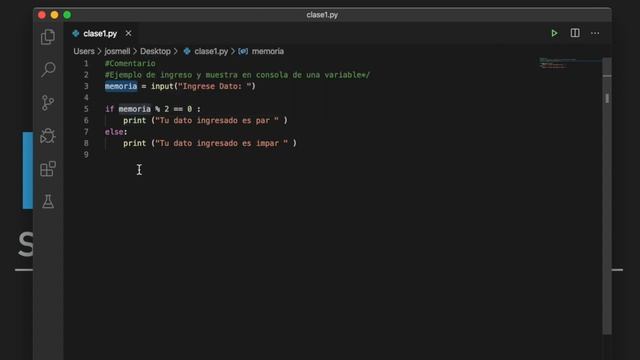The width and height of the screenshot is (640, 360).
Task: Click line number 5 in gutter
Action: [x=86, y=109]
